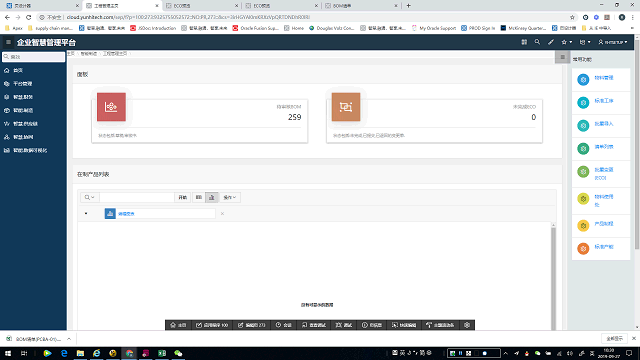Click Debug bug icon in developer toolbar
This screenshot has width=640, height=360.
pyautogui.click(x=344, y=325)
